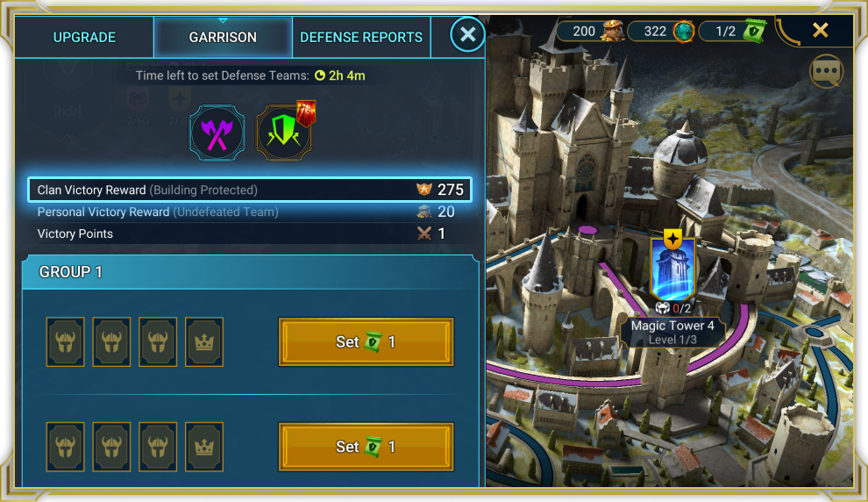Click the top Set 1 button
Image resolution: width=868 pixels, height=502 pixels.
coord(366,342)
